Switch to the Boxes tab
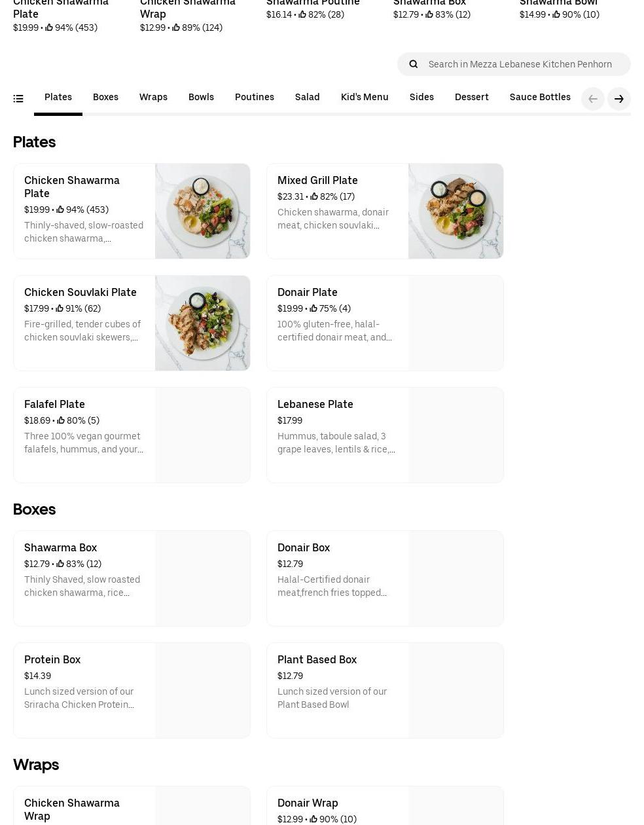Image resolution: width=644 pixels, height=825 pixels. click(105, 98)
